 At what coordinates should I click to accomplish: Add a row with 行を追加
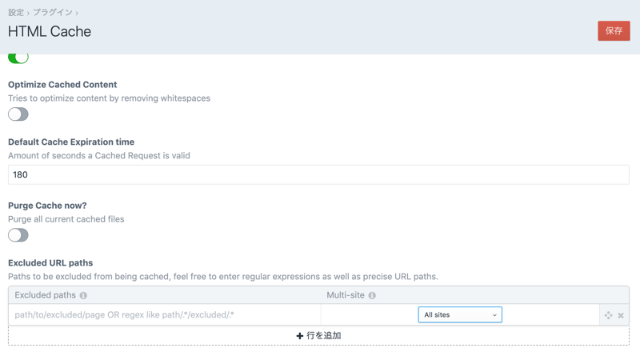[x=318, y=336]
